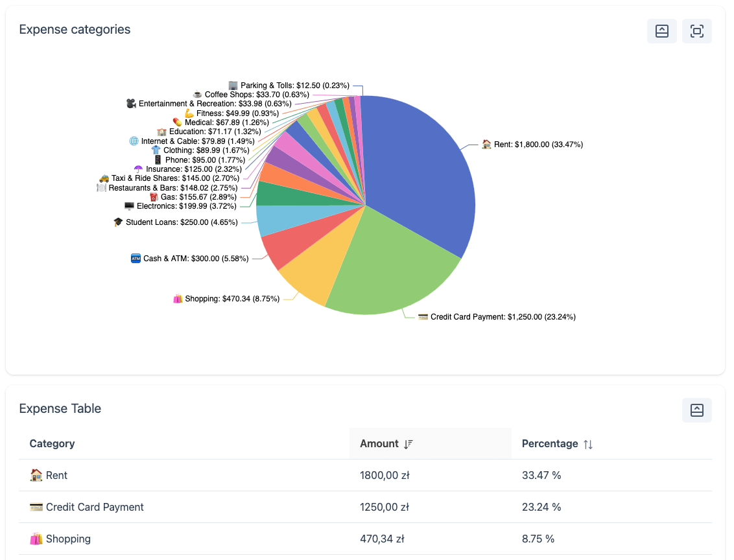Click the taxi icon near Taxi & Ride Shares
The width and height of the screenshot is (734, 560).
(104, 178)
